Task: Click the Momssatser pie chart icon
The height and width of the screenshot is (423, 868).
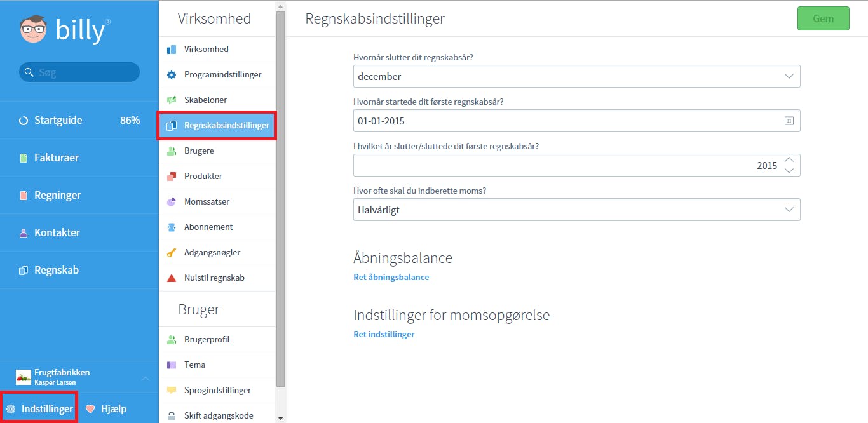Action: (171, 202)
